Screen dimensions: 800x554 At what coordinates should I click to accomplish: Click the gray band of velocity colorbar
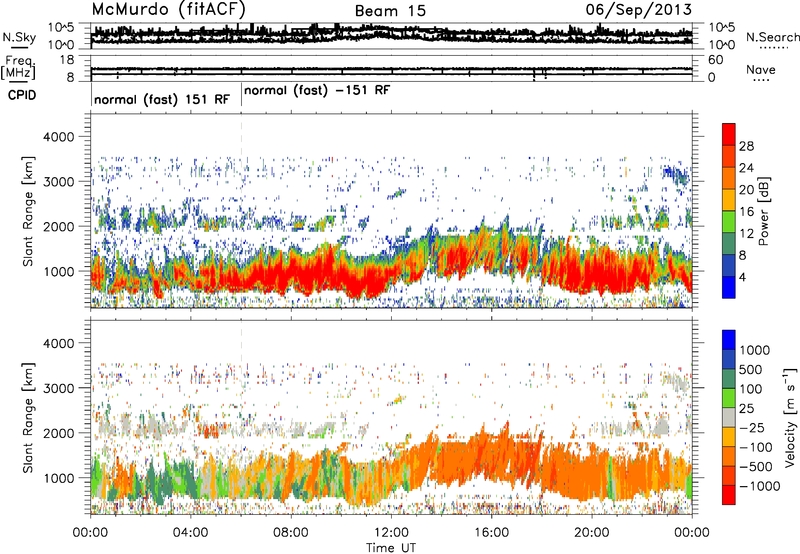pyautogui.click(x=729, y=418)
